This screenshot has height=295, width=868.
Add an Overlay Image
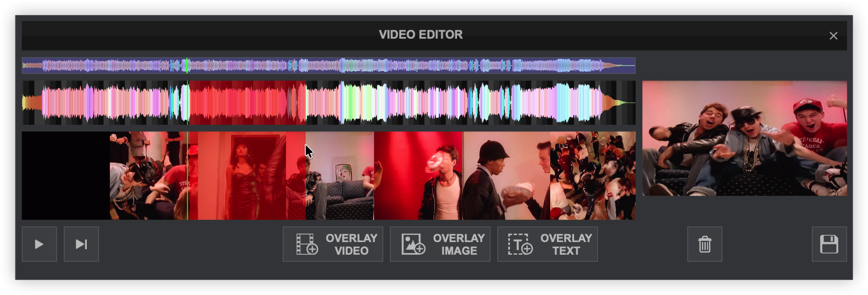(440, 244)
